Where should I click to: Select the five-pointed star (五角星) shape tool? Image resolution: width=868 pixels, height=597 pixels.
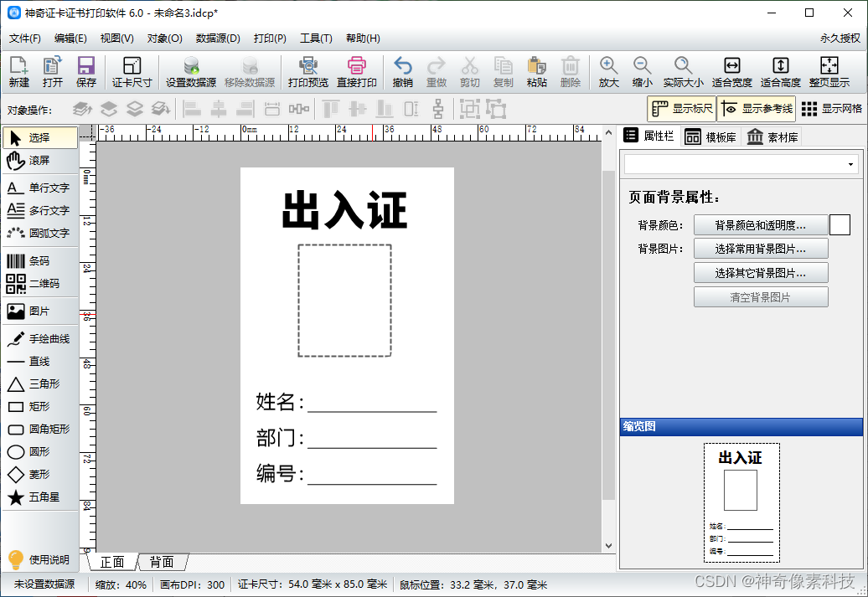(x=40, y=497)
